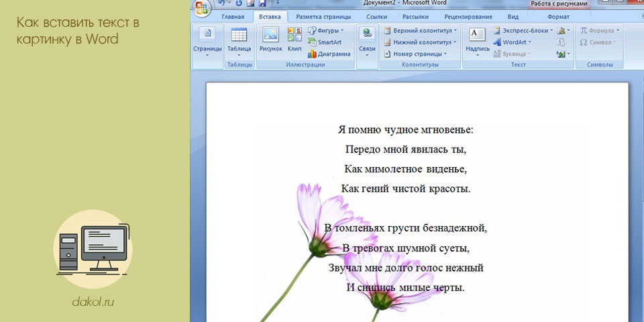Image resolution: width=644 pixels, height=322 pixels.
Task: Click the signature line icon
Action: point(563,31)
